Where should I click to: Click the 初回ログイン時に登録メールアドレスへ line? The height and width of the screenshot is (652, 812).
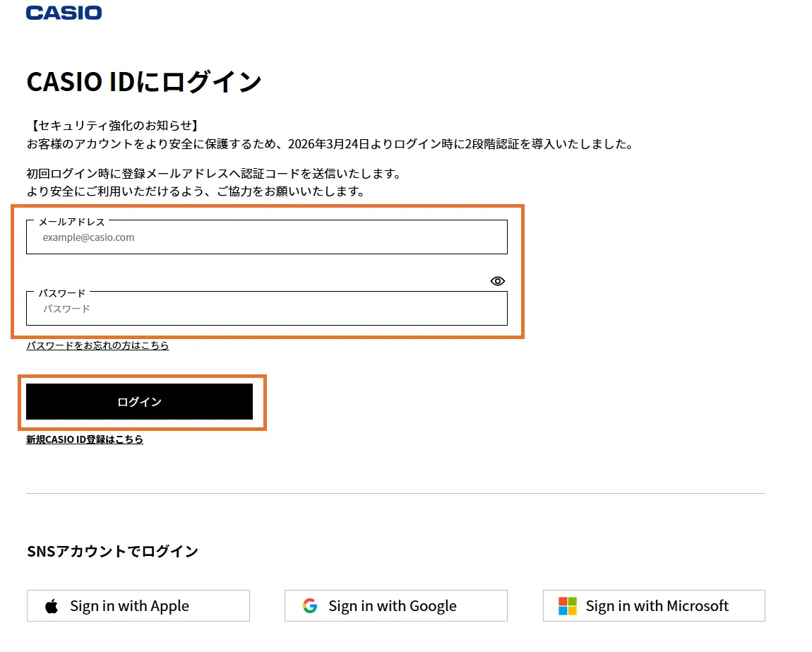pyautogui.click(x=214, y=174)
